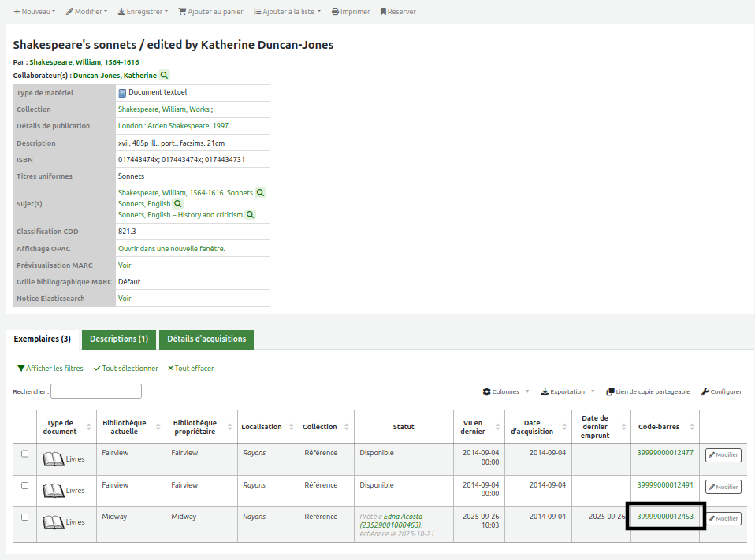Sort by the Collection column
Viewport: 755px width, 560px height.
[x=326, y=427]
